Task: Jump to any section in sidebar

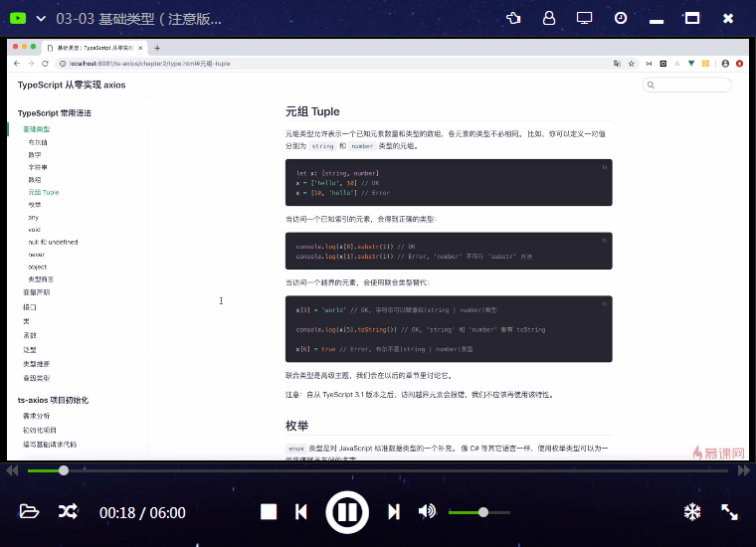Action: click(33, 218)
